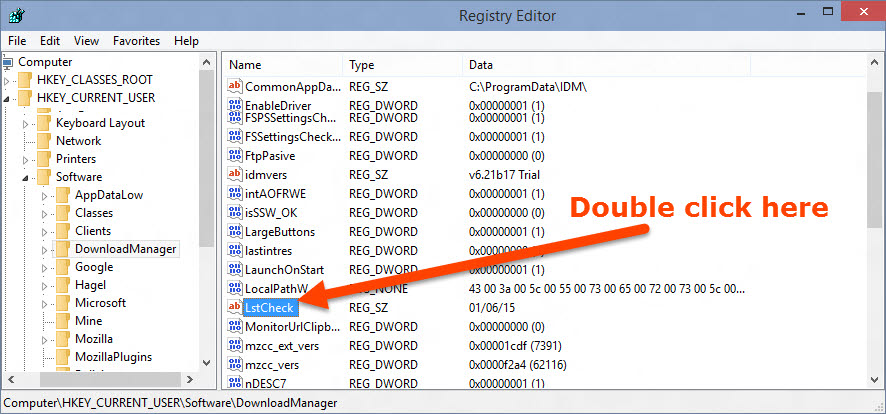Click the Data column header
Viewport: 886px width, 414px height.
pos(600,65)
